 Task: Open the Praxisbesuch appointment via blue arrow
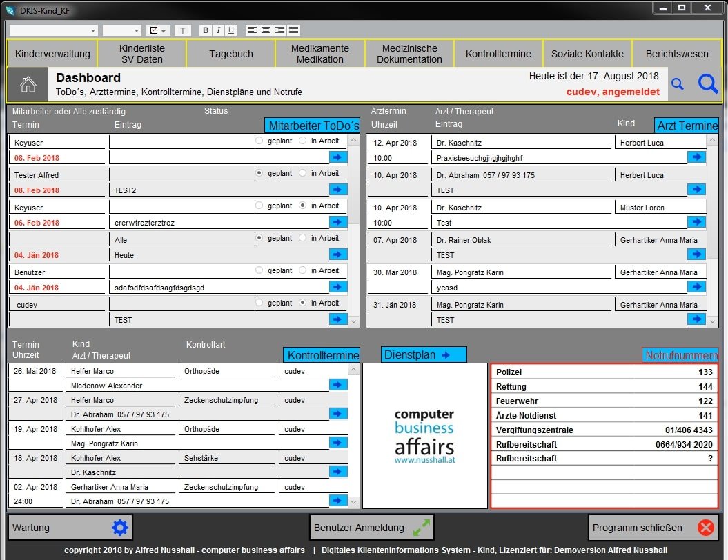(696, 157)
